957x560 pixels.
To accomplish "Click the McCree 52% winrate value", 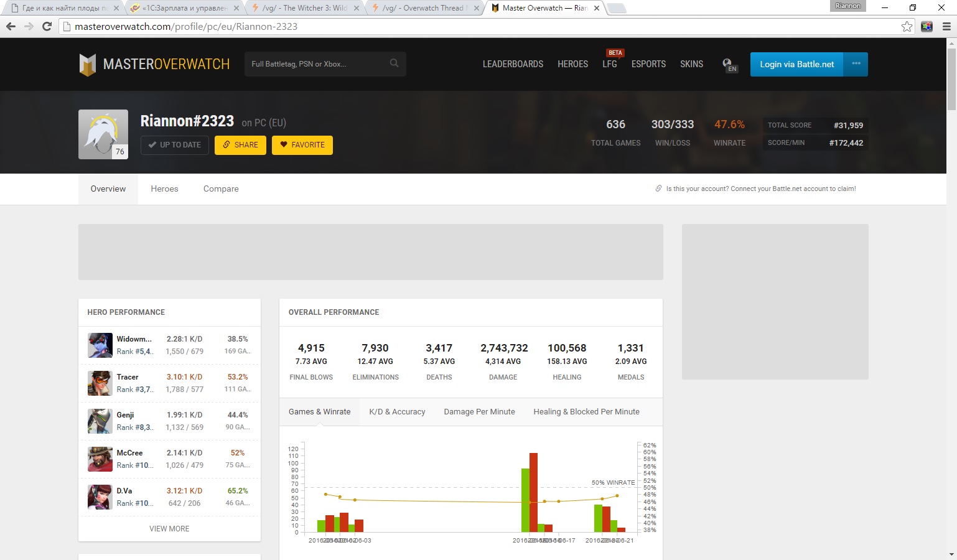I will point(238,453).
